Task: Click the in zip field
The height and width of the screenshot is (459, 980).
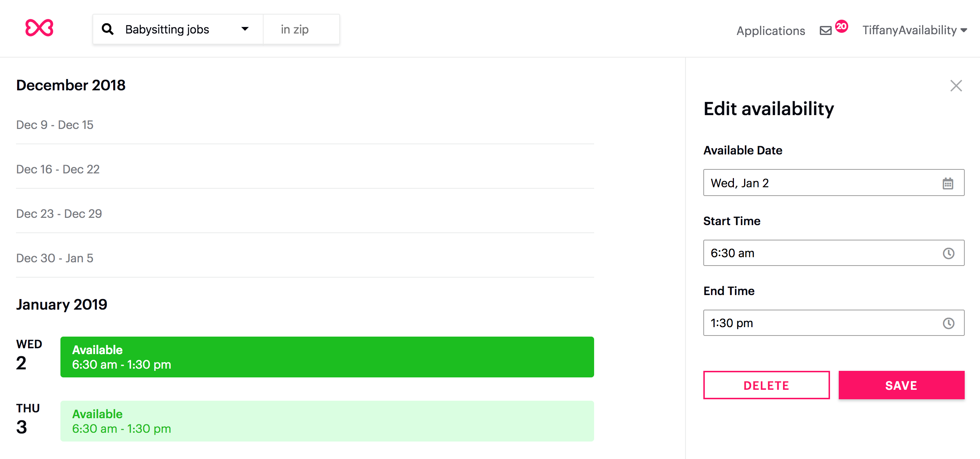Action: point(301,29)
